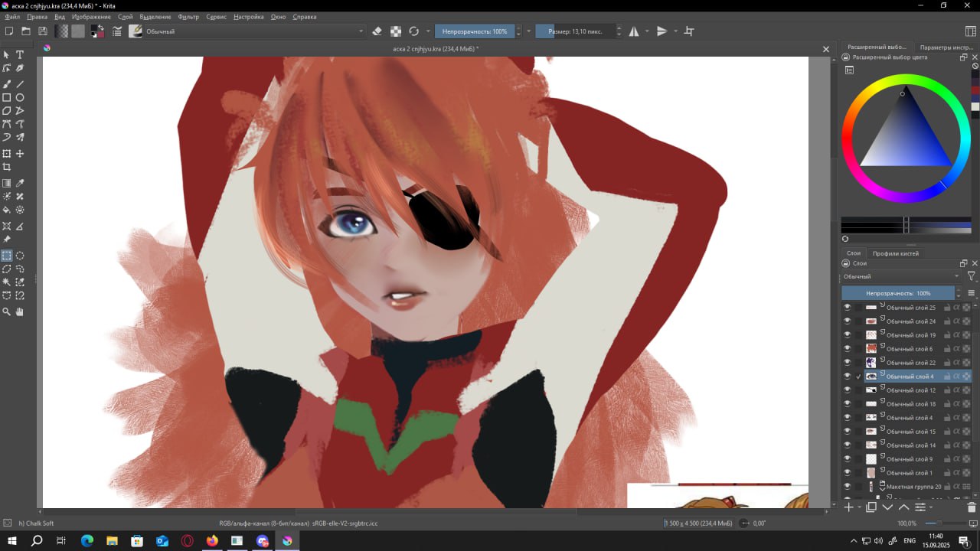Image resolution: width=980 pixels, height=551 pixels.
Task: Open horizontal mirror options arrow
Action: tap(647, 31)
